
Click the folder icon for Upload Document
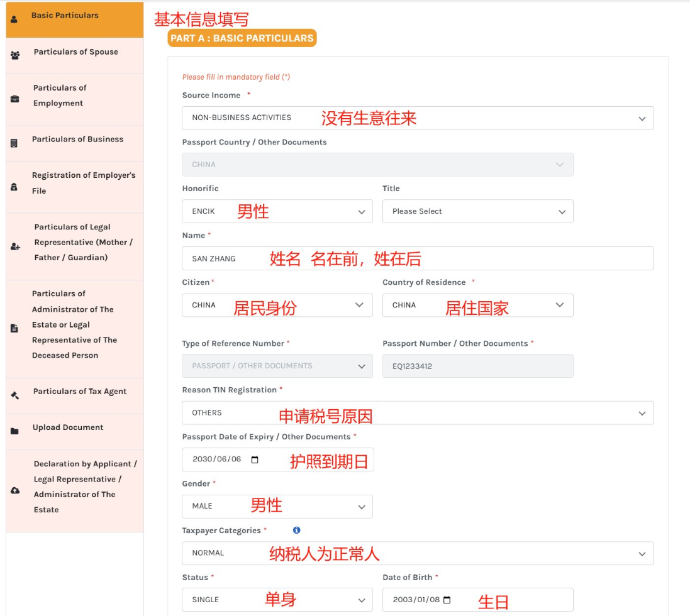point(14,431)
